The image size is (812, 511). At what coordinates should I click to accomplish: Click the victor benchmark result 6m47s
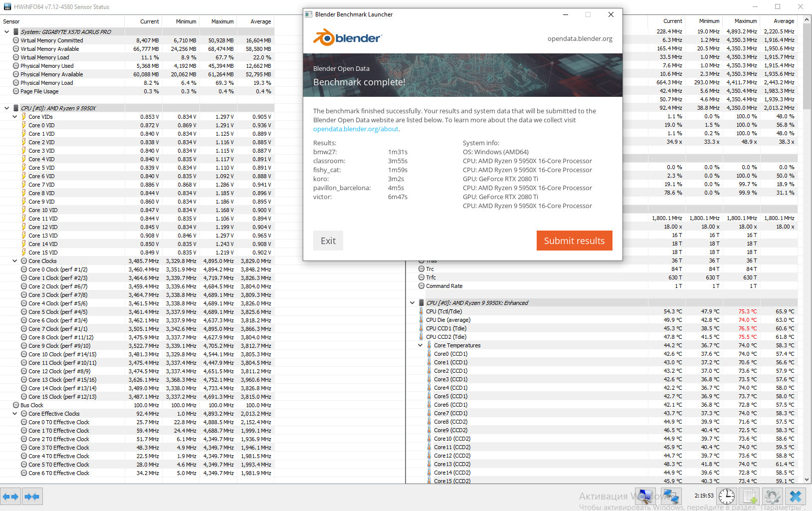coord(398,197)
